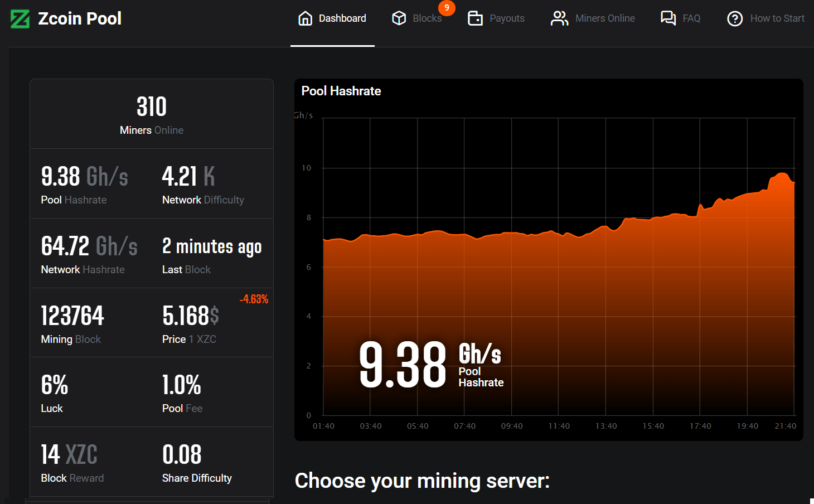The image size is (814, 504).
Task: Click the Dashboard home icon
Action: (x=305, y=18)
